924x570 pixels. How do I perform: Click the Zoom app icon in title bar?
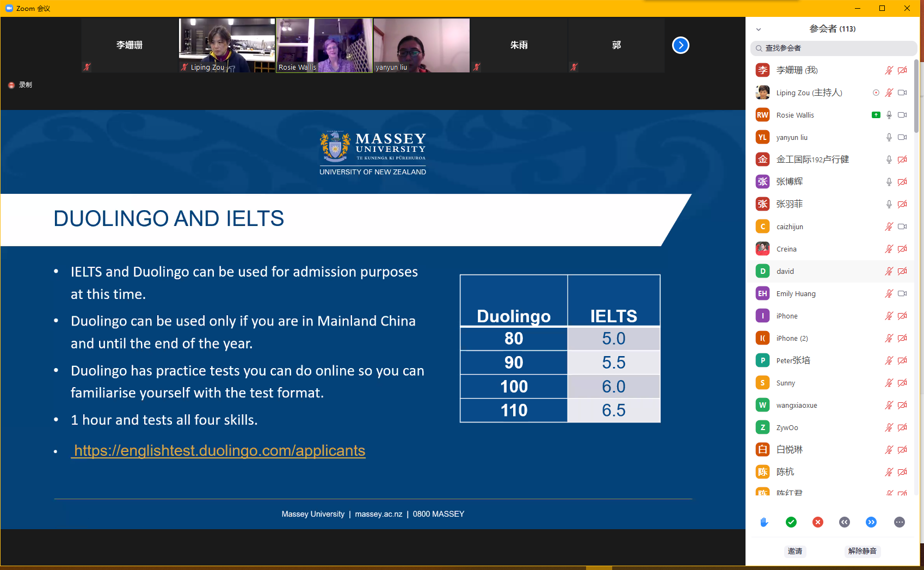tap(9, 8)
